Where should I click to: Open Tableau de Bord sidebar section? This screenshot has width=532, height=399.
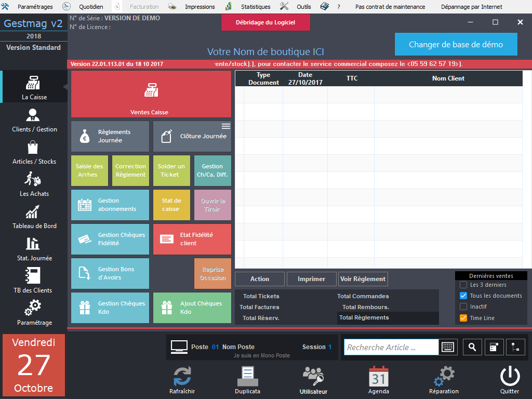pyautogui.click(x=34, y=217)
